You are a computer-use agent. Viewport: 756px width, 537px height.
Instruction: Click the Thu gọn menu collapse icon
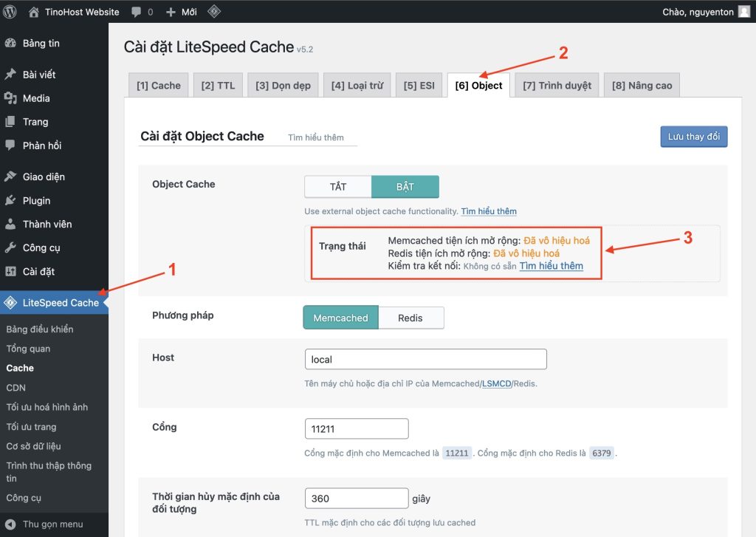(10, 524)
